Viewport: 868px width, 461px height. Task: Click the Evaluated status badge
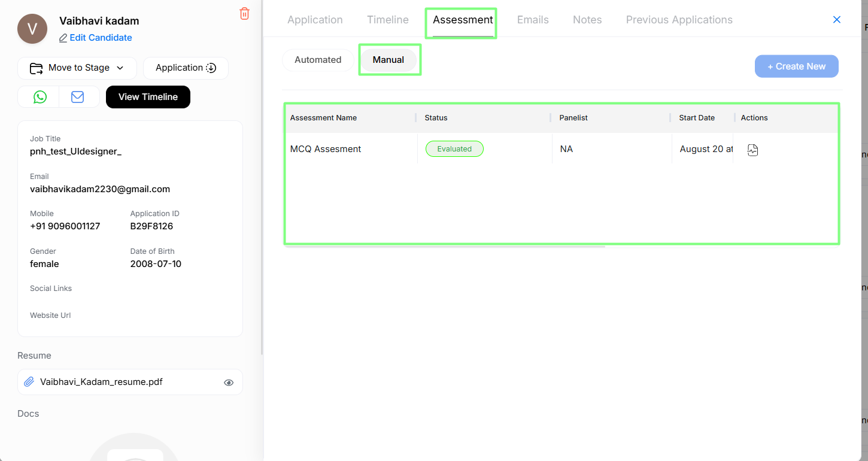click(x=454, y=149)
